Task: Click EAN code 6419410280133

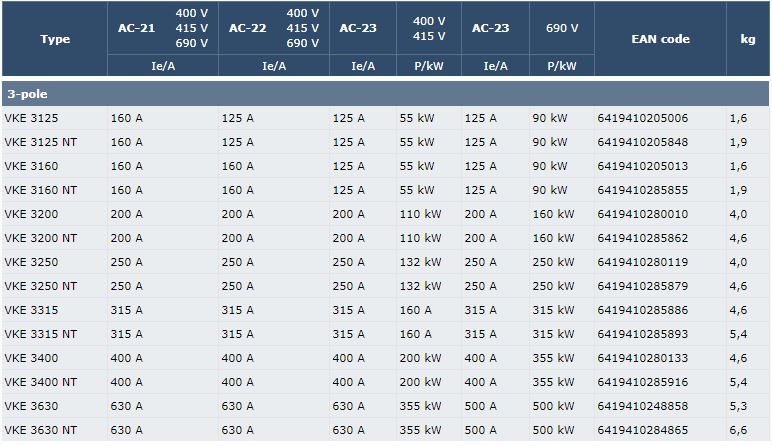Action: pyautogui.click(x=643, y=358)
